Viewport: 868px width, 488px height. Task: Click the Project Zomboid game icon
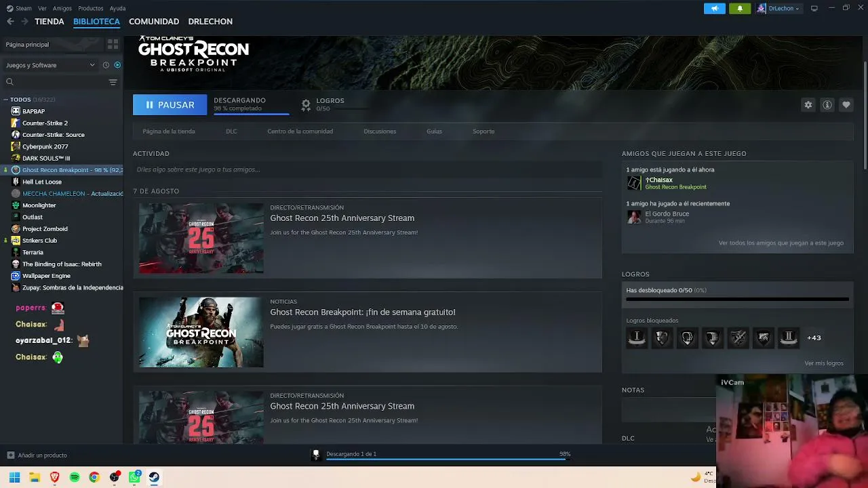(x=16, y=228)
